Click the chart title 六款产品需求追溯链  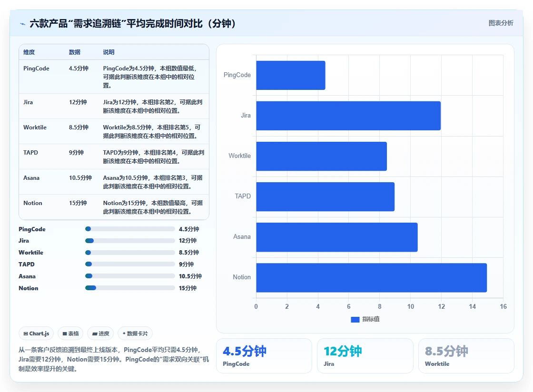coord(133,23)
